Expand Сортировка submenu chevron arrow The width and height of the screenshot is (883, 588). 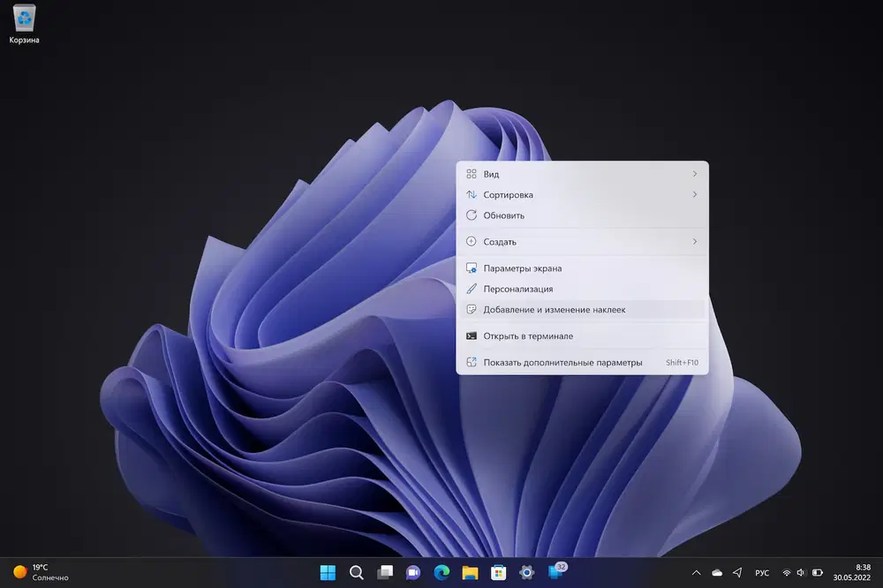tap(694, 194)
